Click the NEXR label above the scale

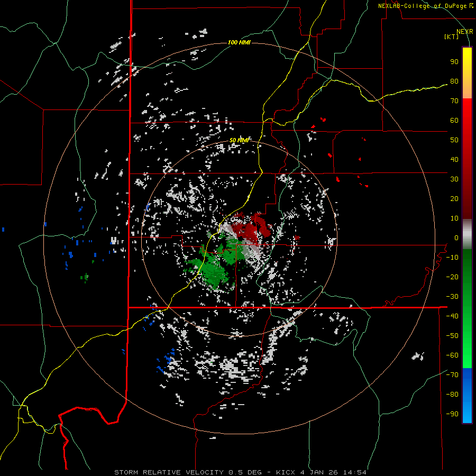(464, 32)
